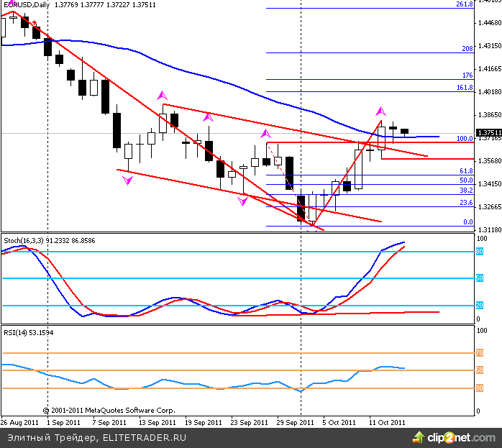Click the up fractal arrow above the 29 Sep candles
This screenshot has width=502, height=448.
[x=266, y=133]
